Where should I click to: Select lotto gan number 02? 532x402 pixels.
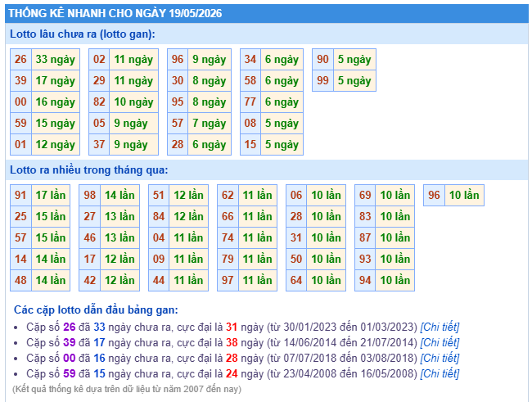click(x=99, y=60)
